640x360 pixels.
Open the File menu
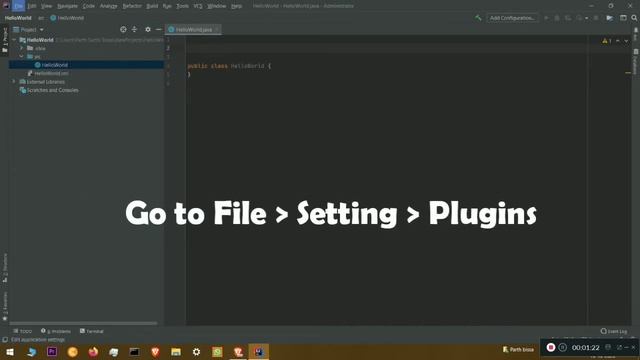click(18, 6)
